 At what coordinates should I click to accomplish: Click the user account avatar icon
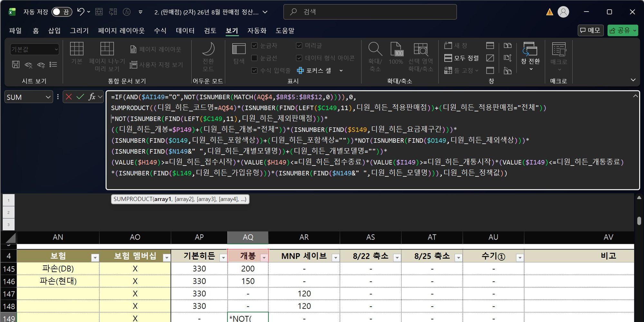[x=563, y=12]
